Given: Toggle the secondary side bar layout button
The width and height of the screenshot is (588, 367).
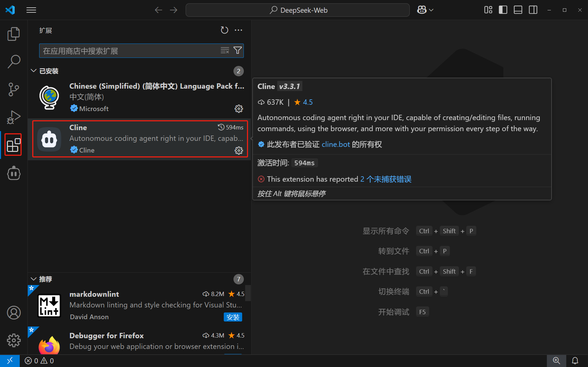Looking at the screenshot, I should point(533,10).
